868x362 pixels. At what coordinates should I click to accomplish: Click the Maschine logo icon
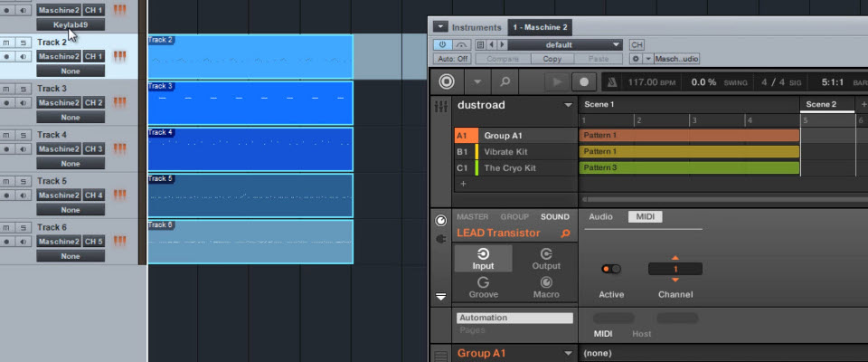[446, 82]
